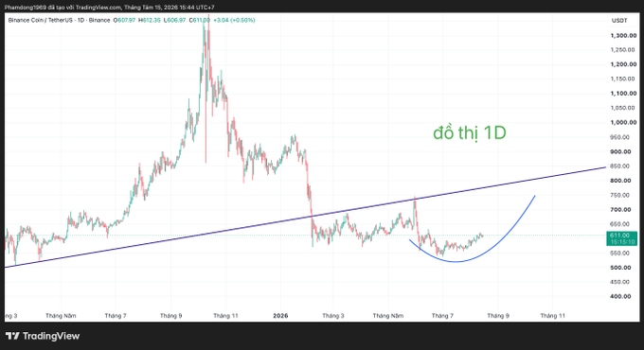This screenshot has height=350, width=644.
Task: Click the Phamdong1969 TradingView.com header caption
Action: point(109,8)
